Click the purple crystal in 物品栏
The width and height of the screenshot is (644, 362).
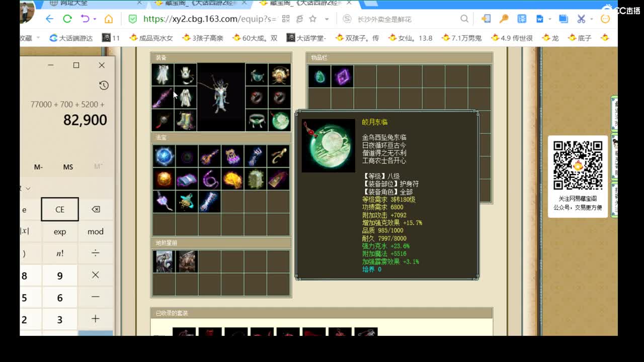click(342, 76)
